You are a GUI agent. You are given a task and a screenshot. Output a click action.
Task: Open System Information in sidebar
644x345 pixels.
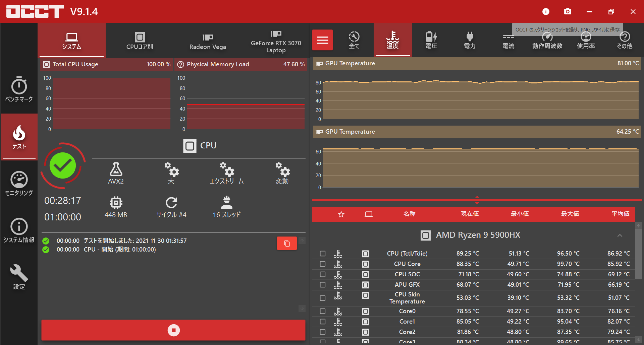(19, 230)
